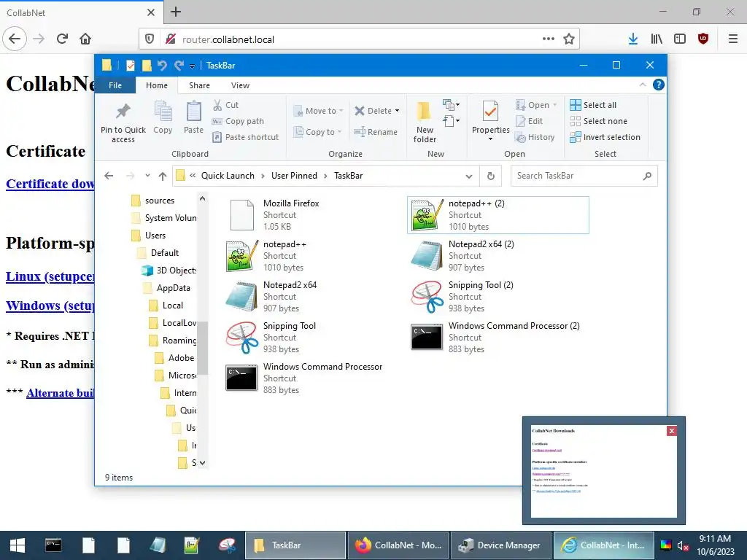Viewport: 747px width, 560px height.
Task: Open Firefox page actions three-dot menu
Action: tap(549, 39)
